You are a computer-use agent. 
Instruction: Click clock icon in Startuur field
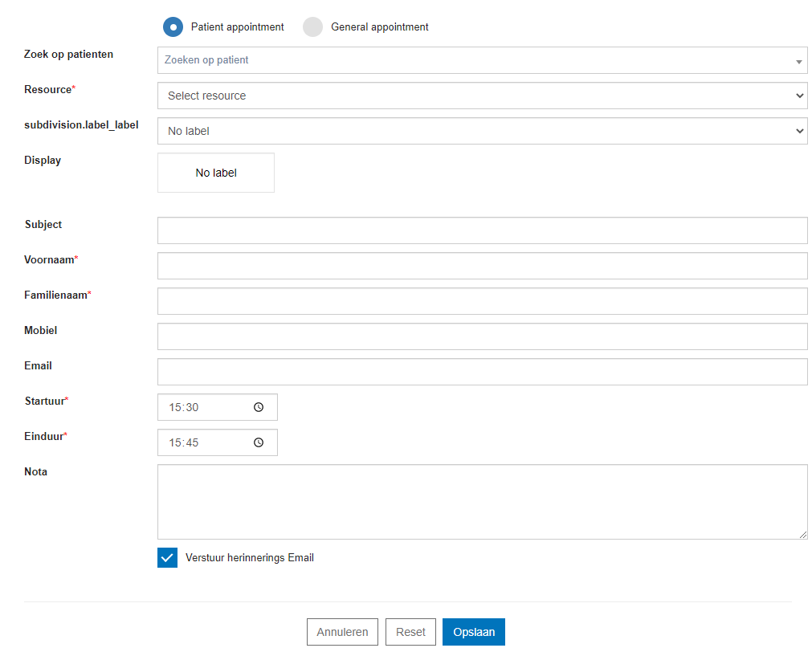[x=259, y=407]
